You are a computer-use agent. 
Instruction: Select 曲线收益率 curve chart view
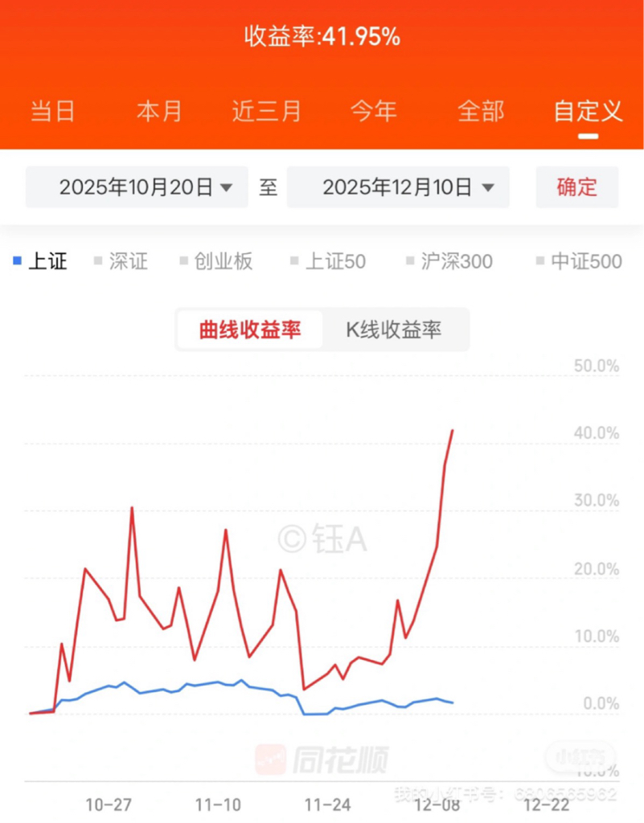(250, 330)
